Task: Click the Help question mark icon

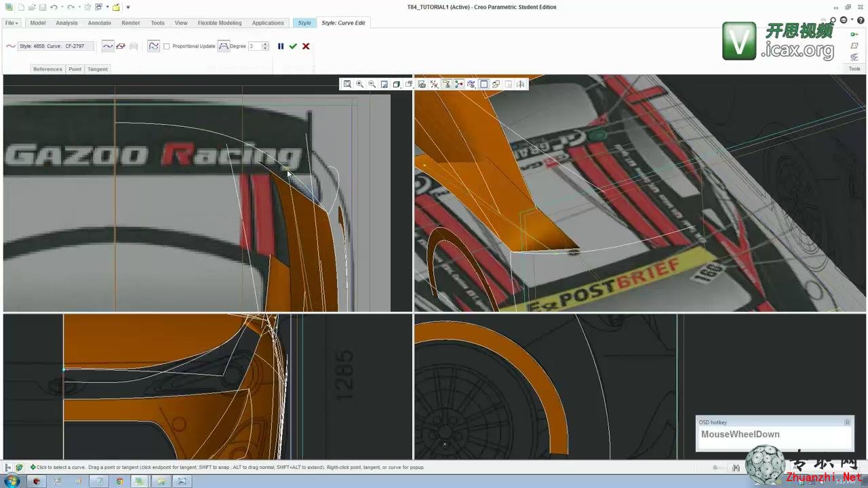Action: pyautogui.click(x=861, y=20)
